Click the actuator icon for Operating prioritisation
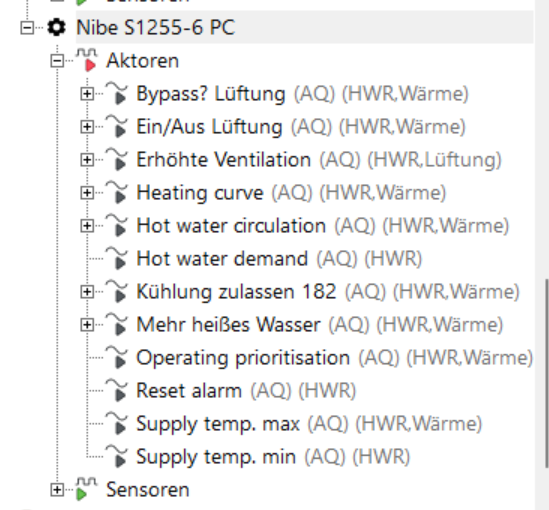The height and width of the screenshot is (510, 549). pyautogui.click(x=117, y=357)
